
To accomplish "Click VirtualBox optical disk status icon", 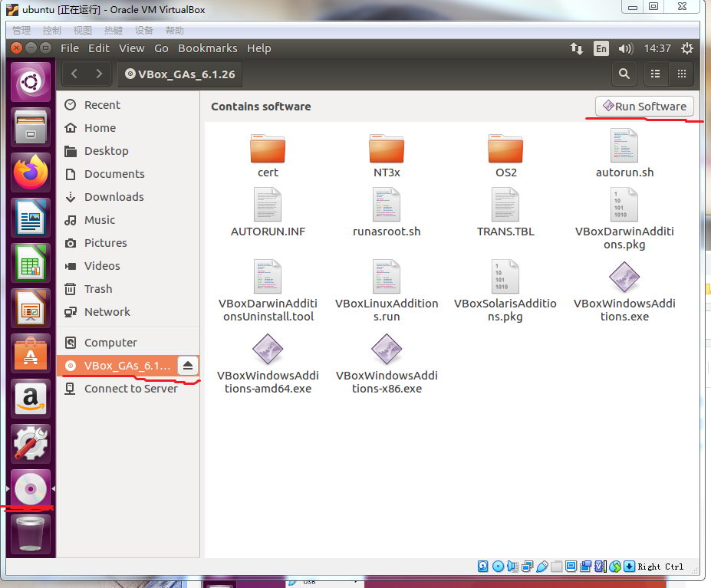I will pos(498,567).
